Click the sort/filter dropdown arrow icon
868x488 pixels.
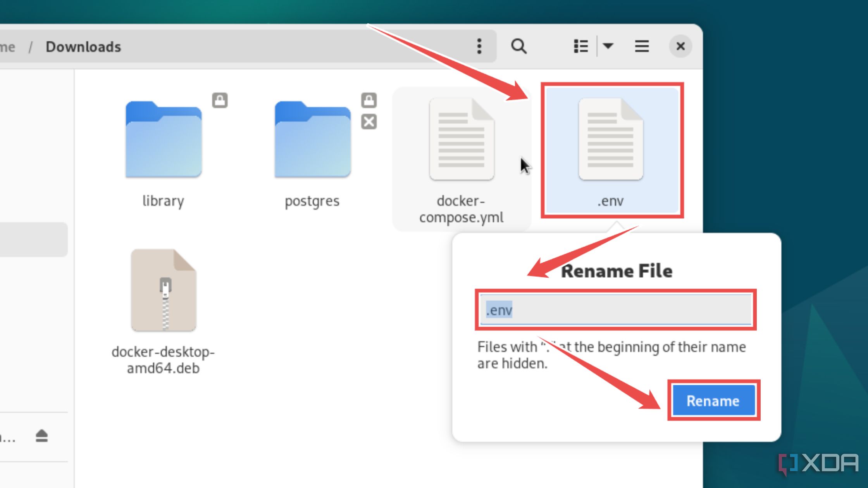pyautogui.click(x=609, y=46)
